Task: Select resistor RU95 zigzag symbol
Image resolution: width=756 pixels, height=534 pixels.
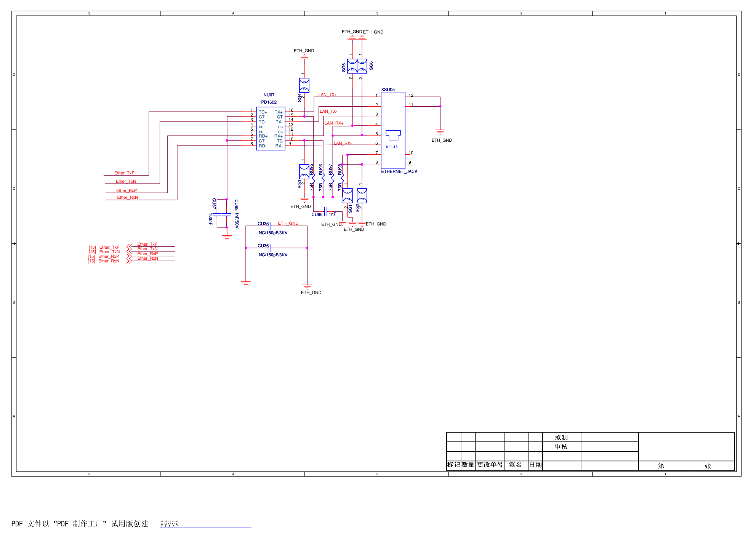Action: [x=314, y=177]
